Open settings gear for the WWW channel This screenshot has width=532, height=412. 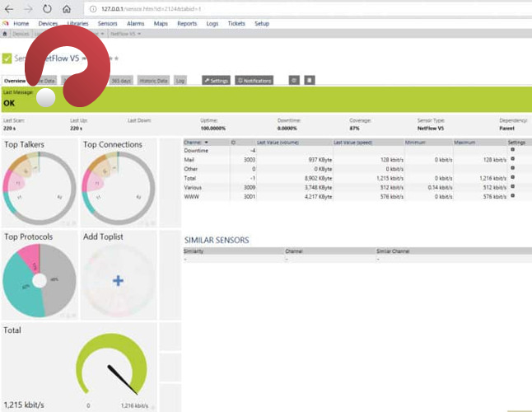(x=512, y=196)
